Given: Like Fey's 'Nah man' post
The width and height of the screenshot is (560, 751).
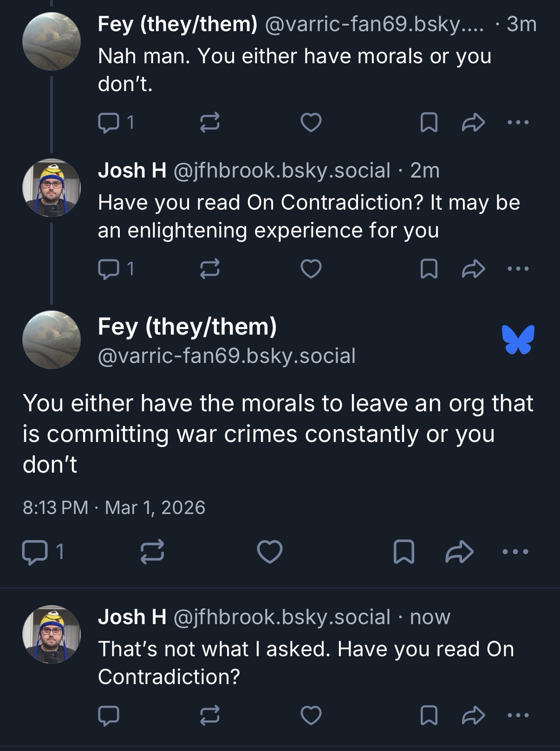Looking at the screenshot, I should click(x=311, y=123).
